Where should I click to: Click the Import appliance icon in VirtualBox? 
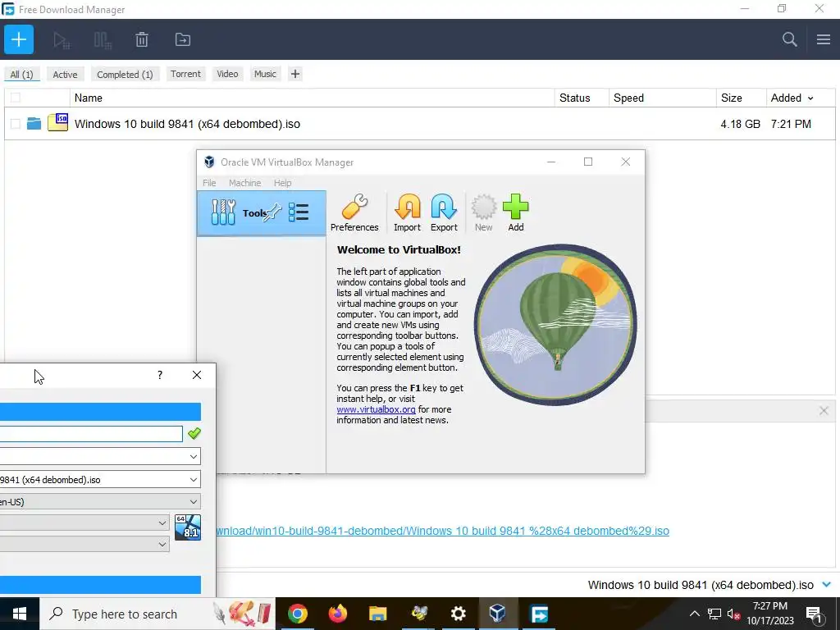pyautogui.click(x=407, y=212)
